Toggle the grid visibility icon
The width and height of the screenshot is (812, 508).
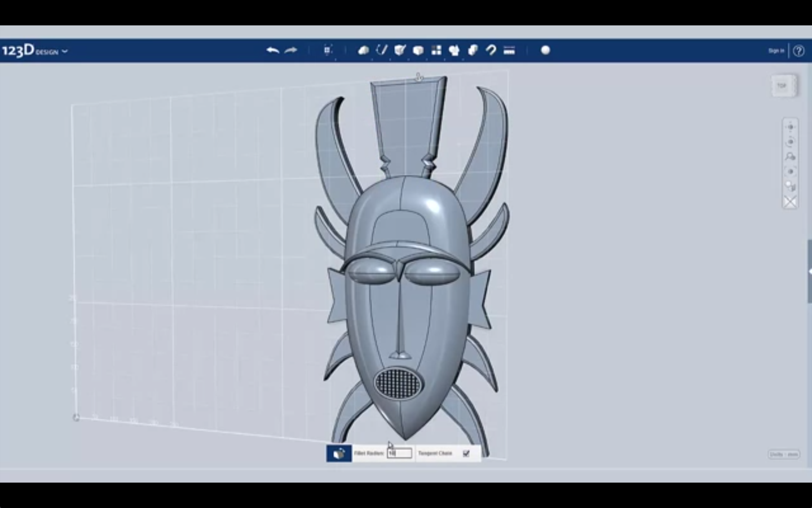(790, 202)
